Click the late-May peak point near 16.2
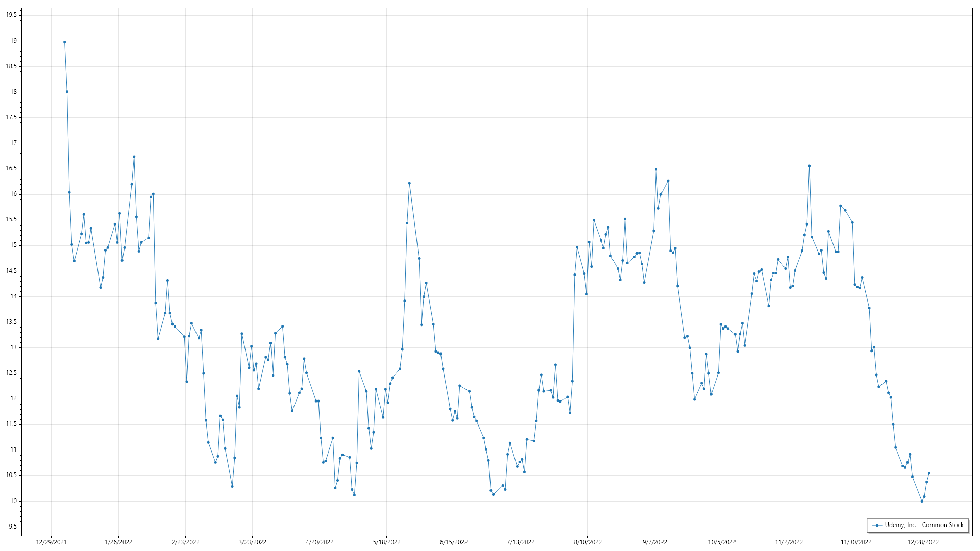980x551 pixels. pyautogui.click(x=409, y=183)
